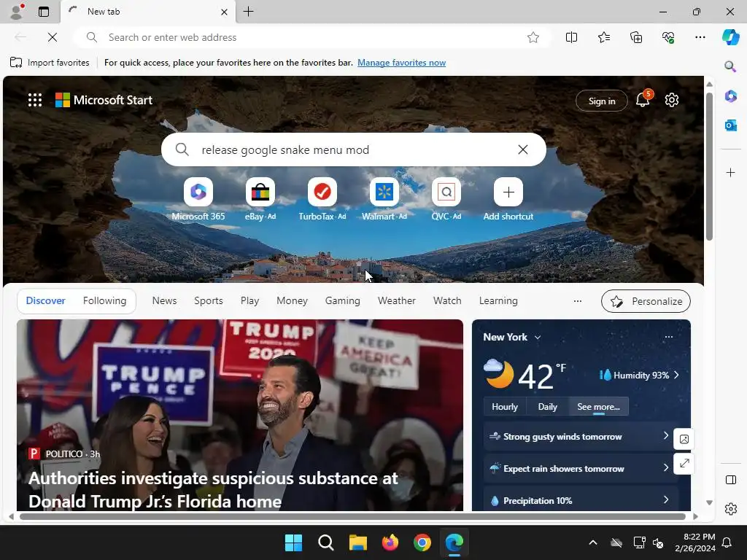Open sidebar customize settings gear
This screenshot has width=747, height=560.
[x=730, y=509]
